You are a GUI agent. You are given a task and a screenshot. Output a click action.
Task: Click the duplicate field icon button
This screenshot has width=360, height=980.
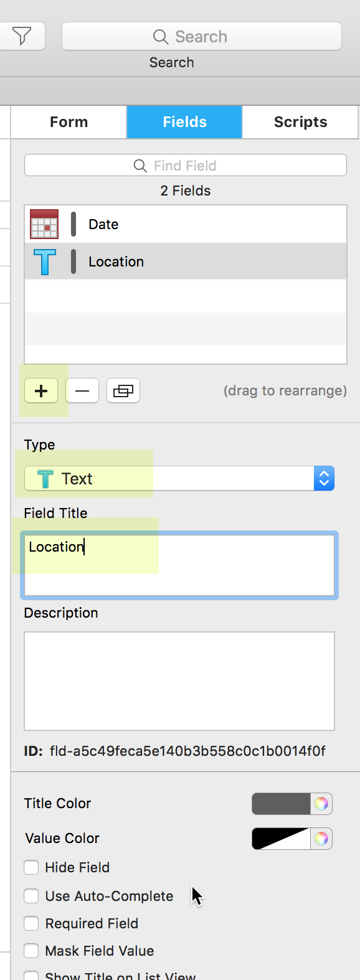(123, 391)
